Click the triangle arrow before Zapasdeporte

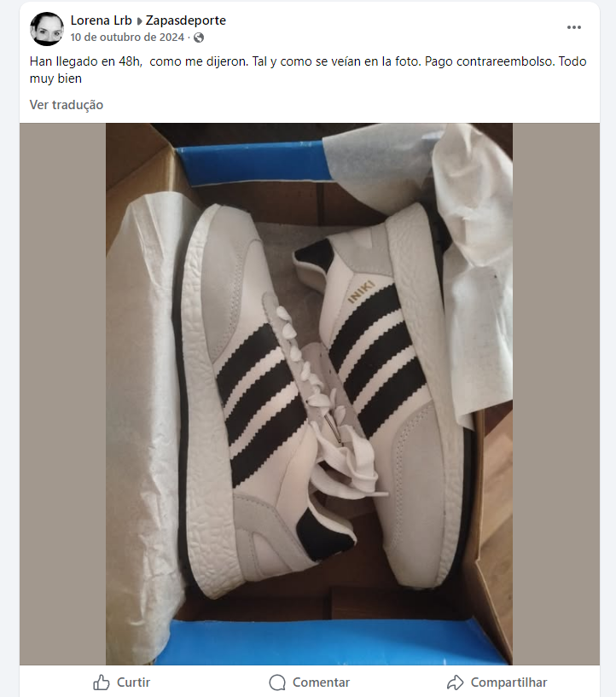click(139, 20)
